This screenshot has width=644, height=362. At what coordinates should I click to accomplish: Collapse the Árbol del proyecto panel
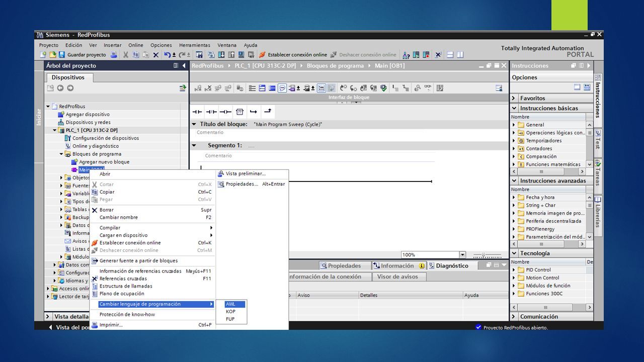(184, 66)
